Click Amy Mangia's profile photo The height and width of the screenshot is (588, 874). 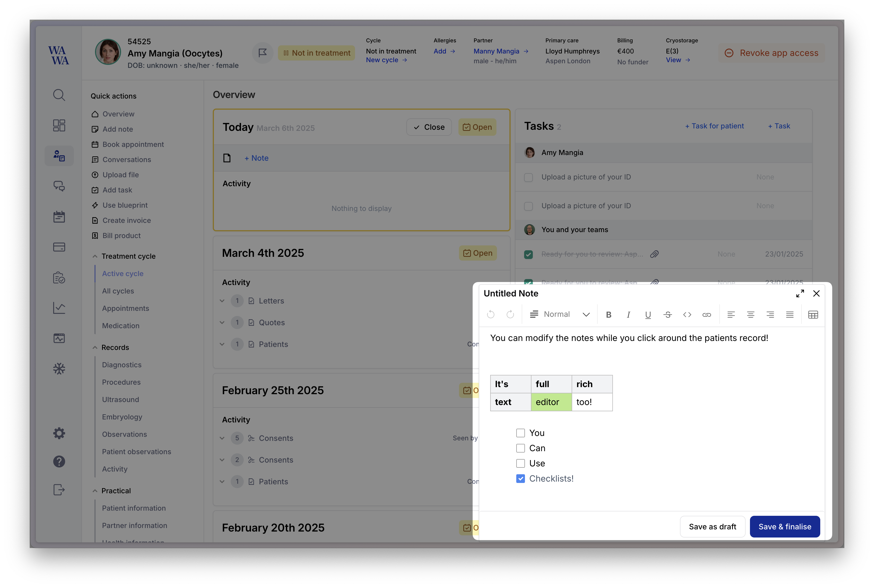pos(108,52)
